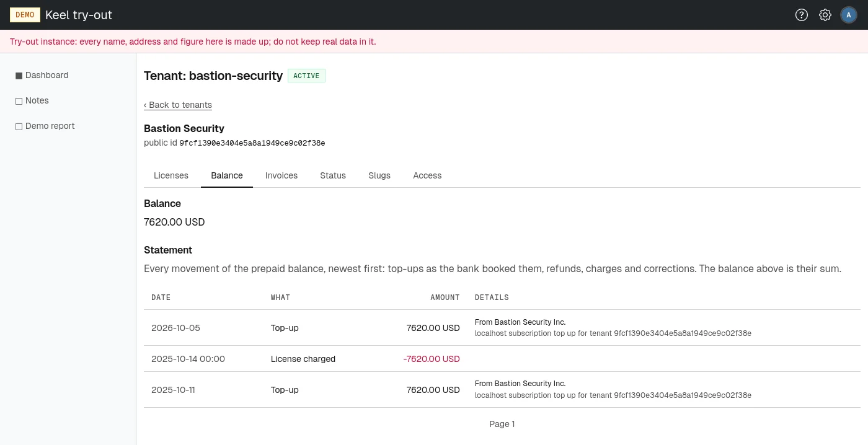Open the Invoices tab
This screenshot has height=445, width=868.
pyautogui.click(x=281, y=175)
